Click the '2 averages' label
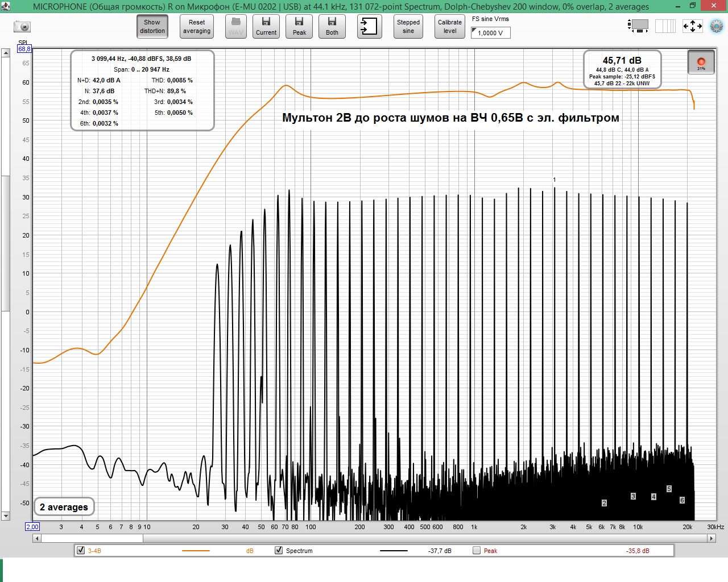The height and width of the screenshot is (582, 728). coord(64,507)
